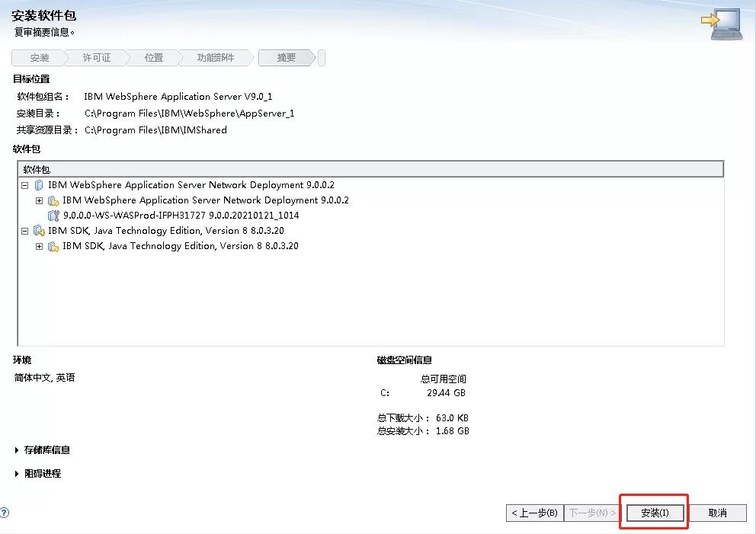
Task: Click the 1.68 GB install size value
Action: 452,431
